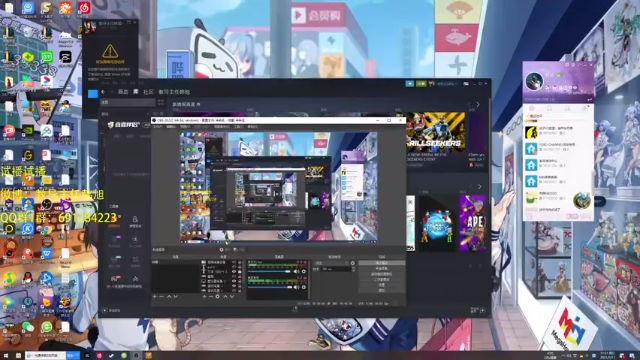Image resolution: width=640 pixels, height=360 pixels.
Task: Open the Apex Legends game thumbnail
Action: [473, 223]
